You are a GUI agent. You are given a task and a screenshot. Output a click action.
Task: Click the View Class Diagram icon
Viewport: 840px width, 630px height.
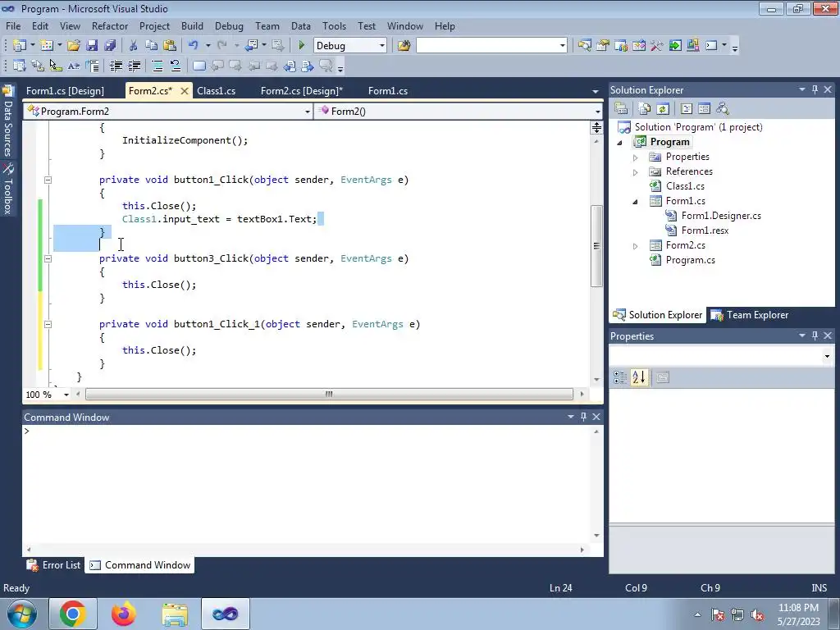click(722, 109)
